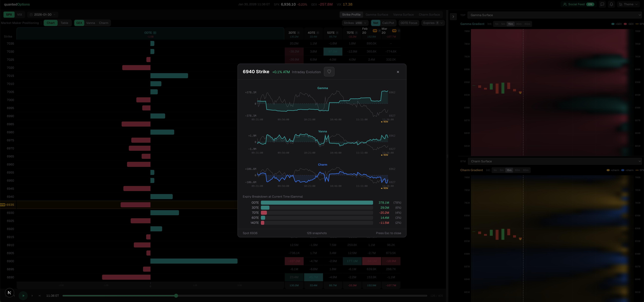Open the chat messages icon
The width and height of the screenshot is (644, 302).
click(602, 4)
